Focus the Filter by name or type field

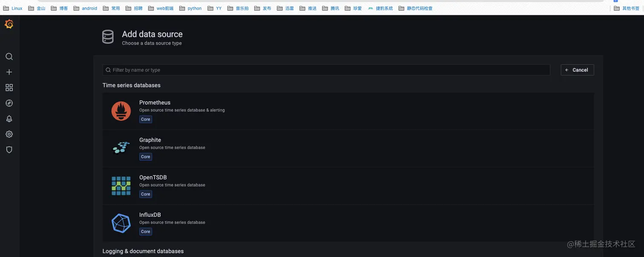click(x=326, y=70)
